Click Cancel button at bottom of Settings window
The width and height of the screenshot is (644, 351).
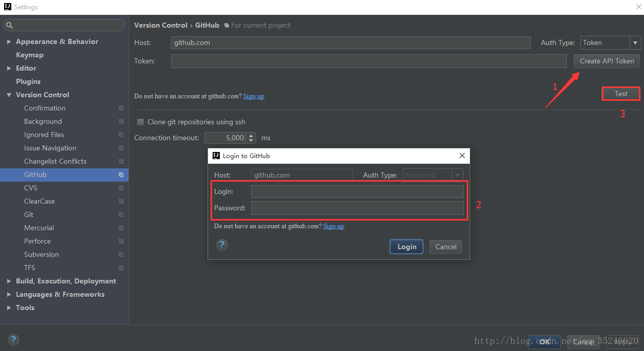[584, 342]
